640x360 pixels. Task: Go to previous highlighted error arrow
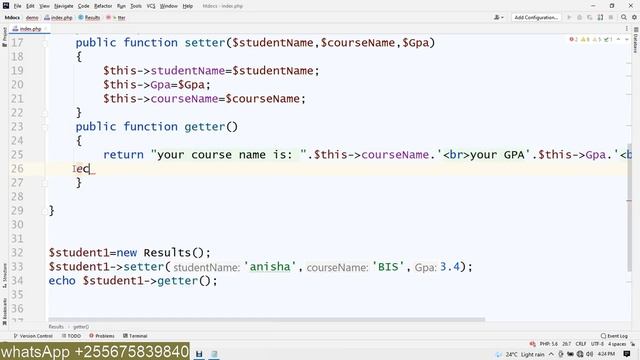tap(618, 39)
